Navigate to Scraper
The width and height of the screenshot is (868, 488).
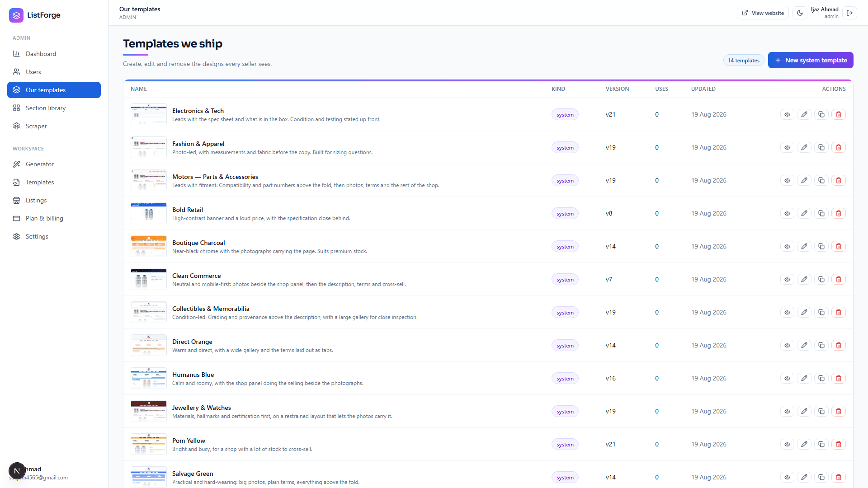[54, 126]
